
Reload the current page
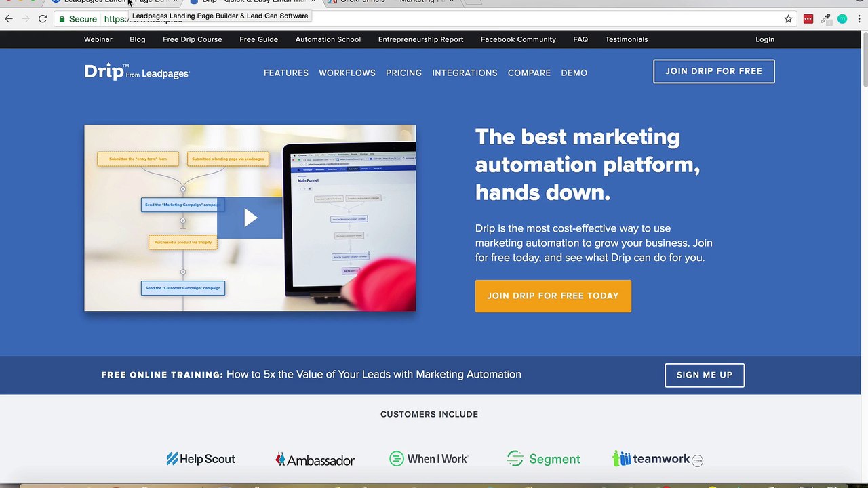[x=42, y=19]
